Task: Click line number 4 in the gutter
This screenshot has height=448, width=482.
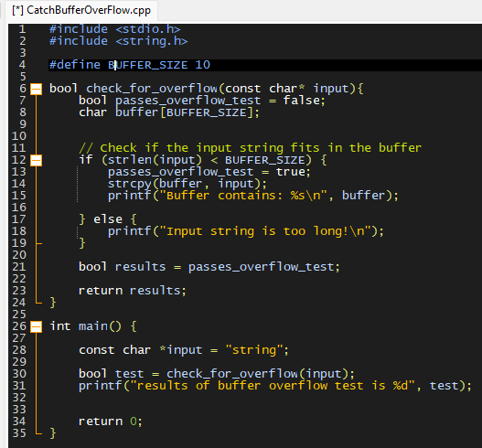Action: (x=22, y=65)
